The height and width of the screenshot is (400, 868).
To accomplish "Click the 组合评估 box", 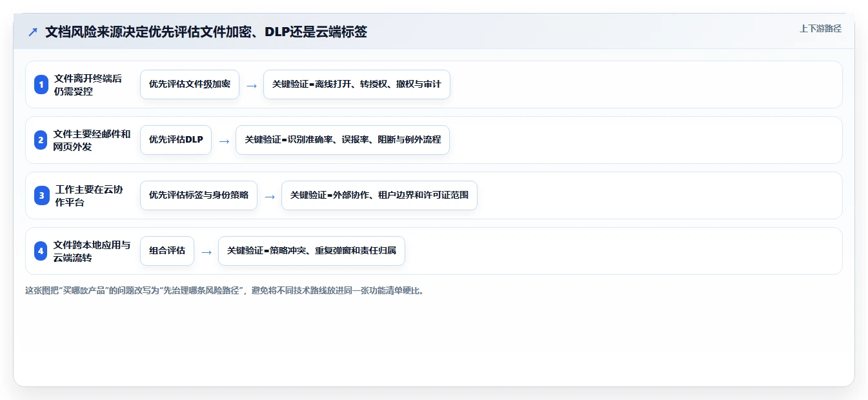I will [x=167, y=251].
